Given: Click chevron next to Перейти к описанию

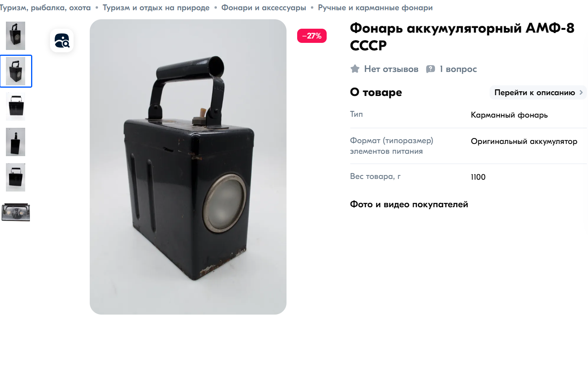Looking at the screenshot, I should [581, 92].
